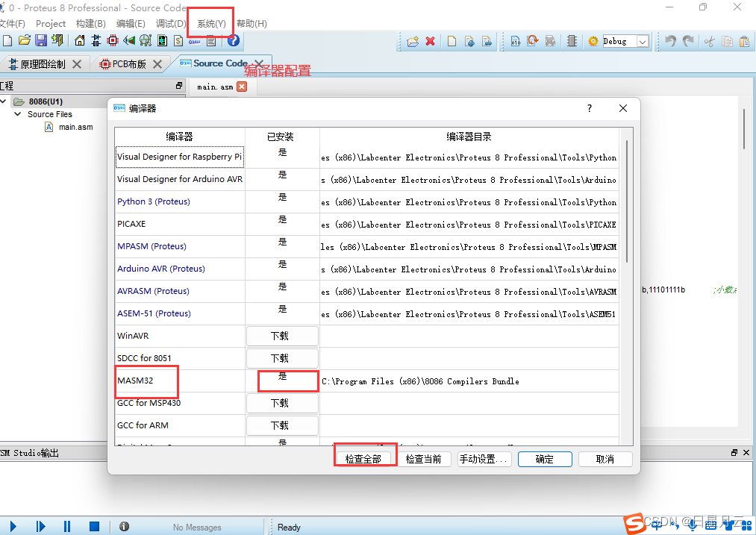This screenshot has width=756, height=535.
Task: Open a project with the folder icon
Action: click(x=24, y=41)
